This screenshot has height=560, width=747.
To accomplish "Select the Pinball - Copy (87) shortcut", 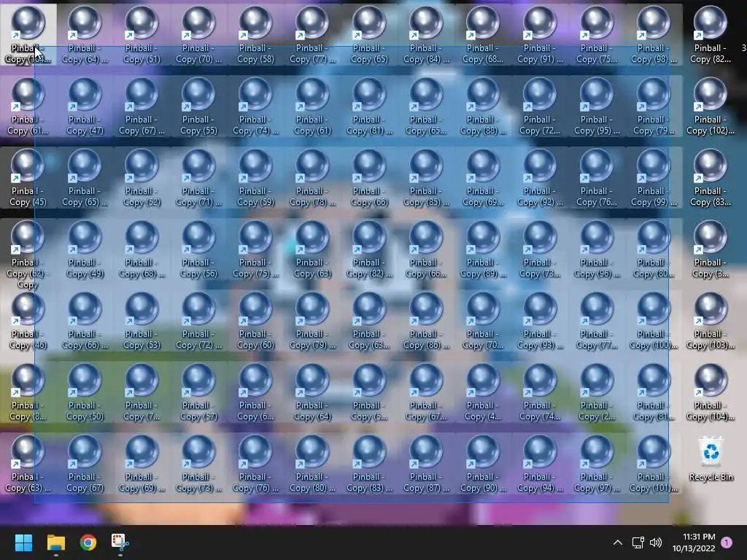I will tap(426, 464).
